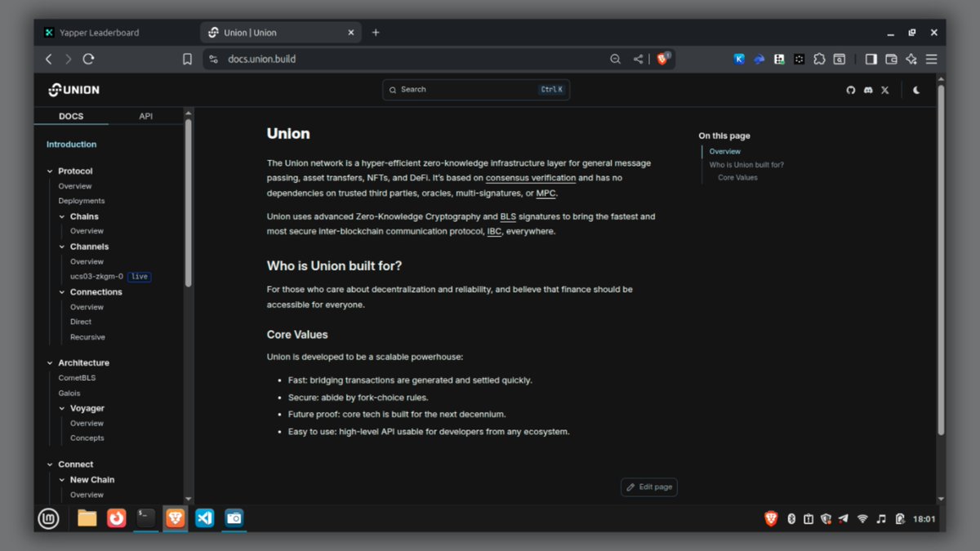Open Brave Shields lion icon
This screenshot has width=980, height=551.
click(x=663, y=59)
